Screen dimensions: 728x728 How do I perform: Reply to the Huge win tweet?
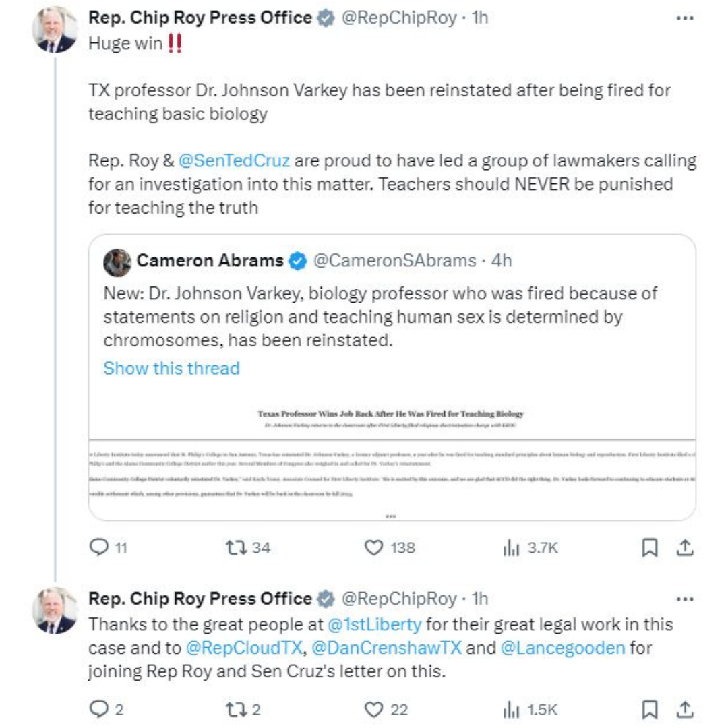98,548
